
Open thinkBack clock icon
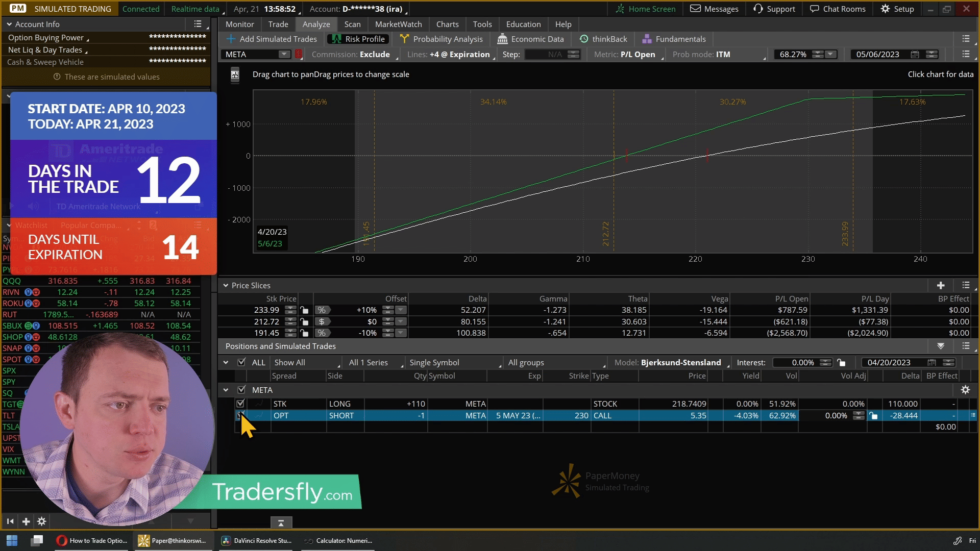584,39
